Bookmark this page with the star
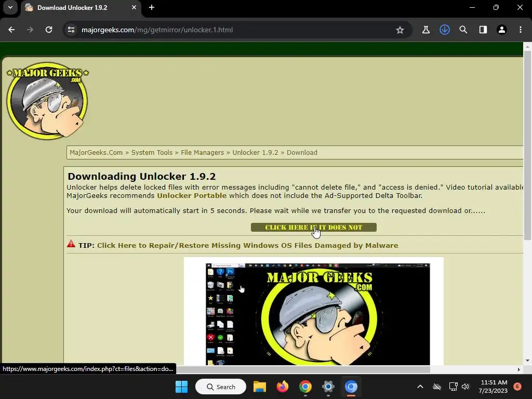The height and width of the screenshot is (399, 532). (400, 30)
